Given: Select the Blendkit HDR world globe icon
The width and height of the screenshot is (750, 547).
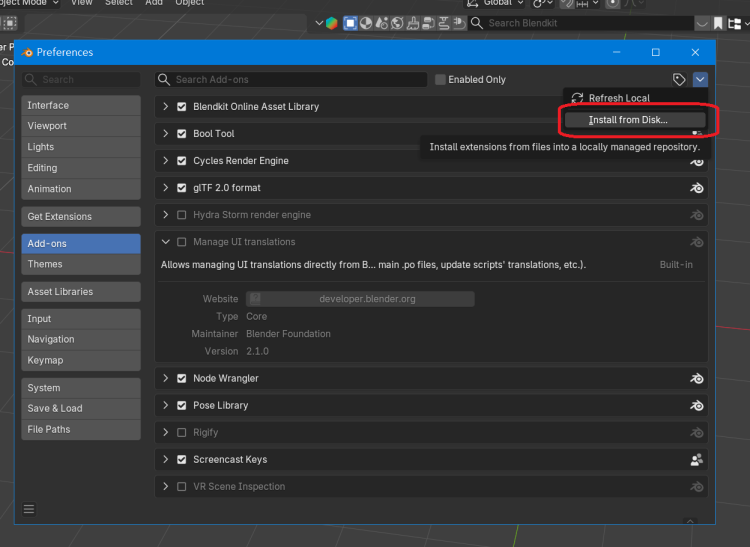Looking at the screenshot, I should (x=397, y=23).
